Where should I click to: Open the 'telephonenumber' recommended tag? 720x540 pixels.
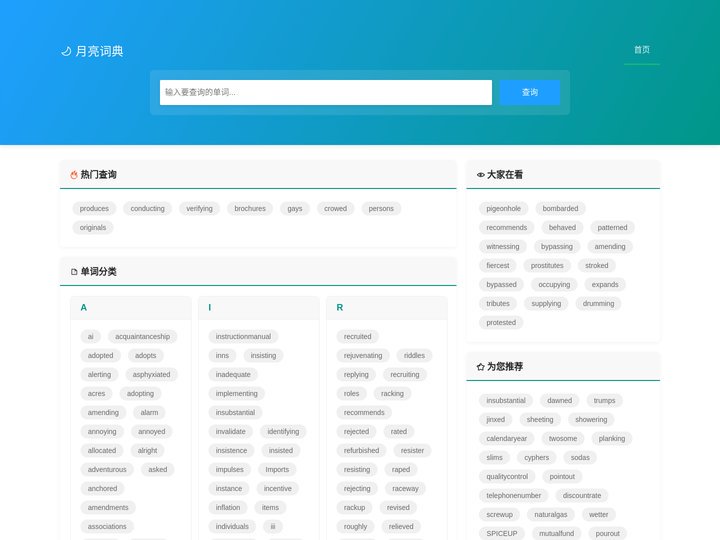pos(513,495)
